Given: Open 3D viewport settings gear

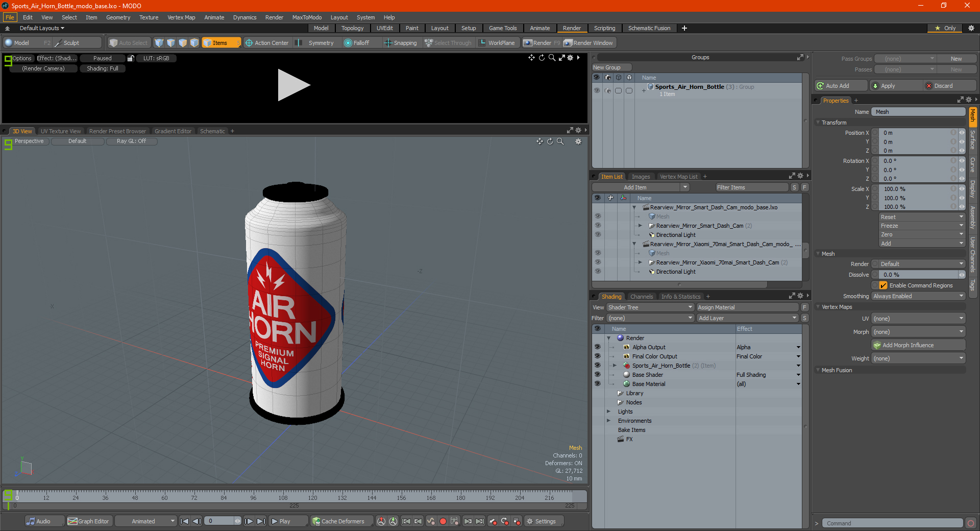Looking at the screenshot, I should (578, 141).
